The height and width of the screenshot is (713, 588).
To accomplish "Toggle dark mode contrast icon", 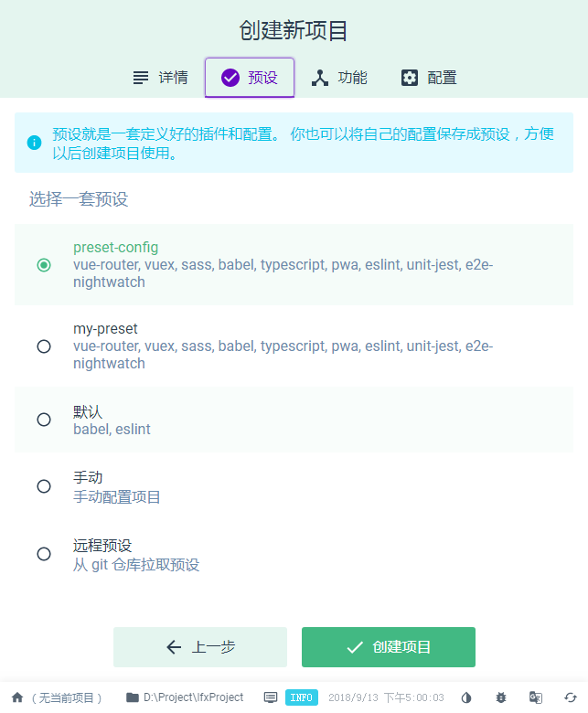I will coord(466,697).
